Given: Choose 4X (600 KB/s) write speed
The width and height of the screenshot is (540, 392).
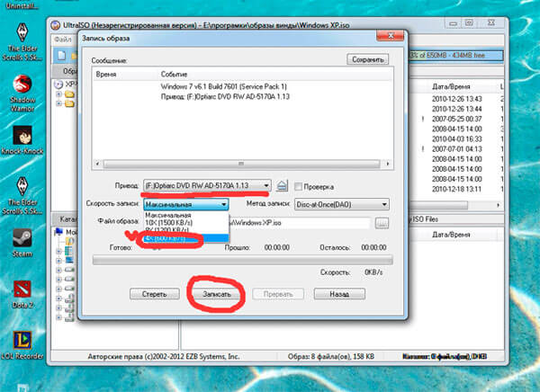Looking at the screenshot, I should [x=186, y=238].
